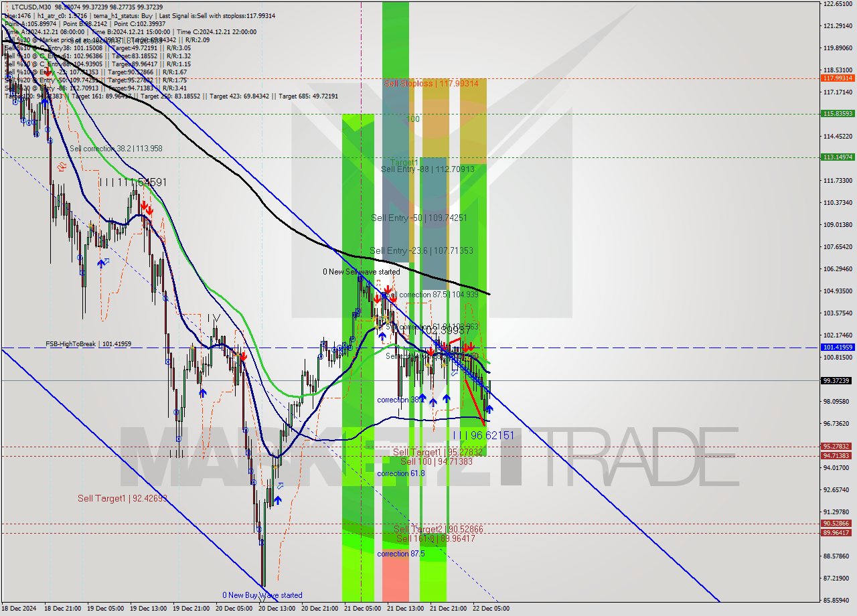Click the green 'Target1' label

click(404, 163)
